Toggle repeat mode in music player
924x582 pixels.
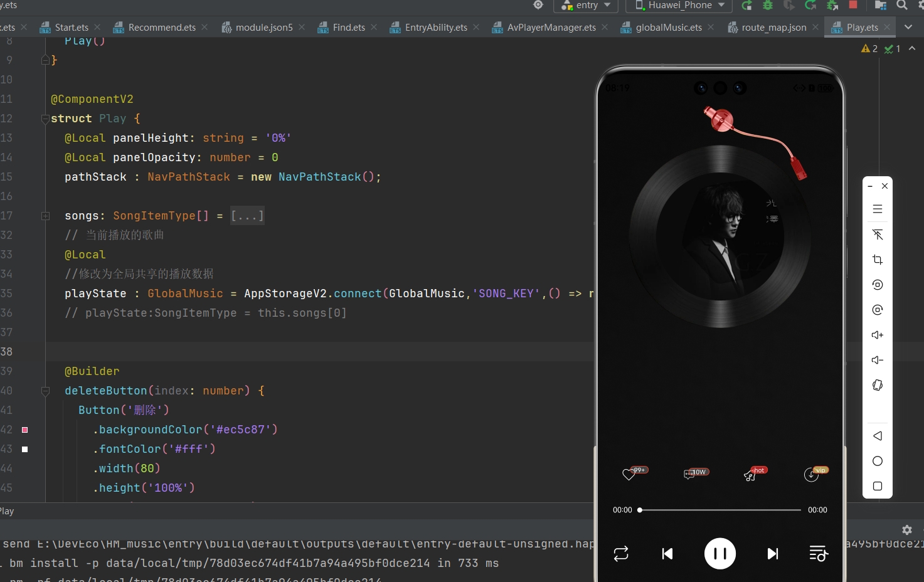[x=621, y=554]
